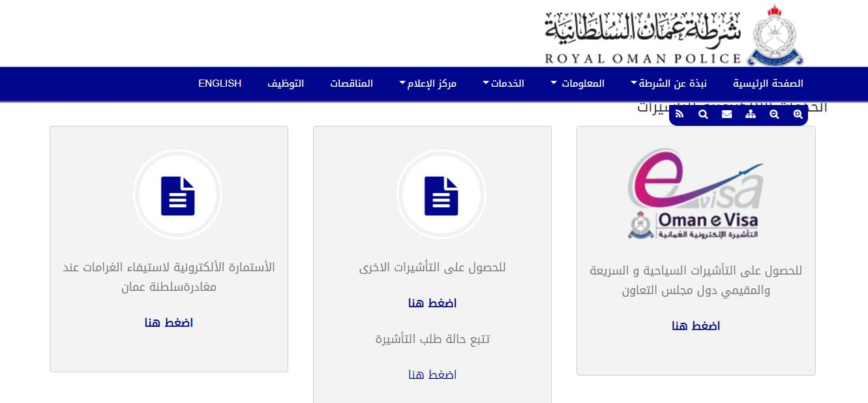Click the sitemap icon
The image size is (868, 403).
pos(750,113)
